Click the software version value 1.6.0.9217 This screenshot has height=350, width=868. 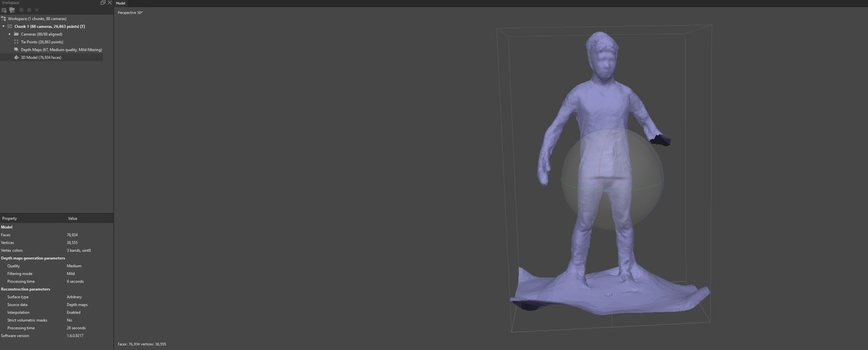pos(75,336)
